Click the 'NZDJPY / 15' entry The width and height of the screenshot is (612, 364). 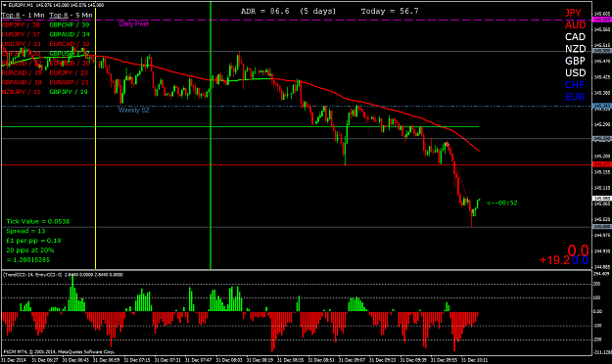click(x=22, y=92)
